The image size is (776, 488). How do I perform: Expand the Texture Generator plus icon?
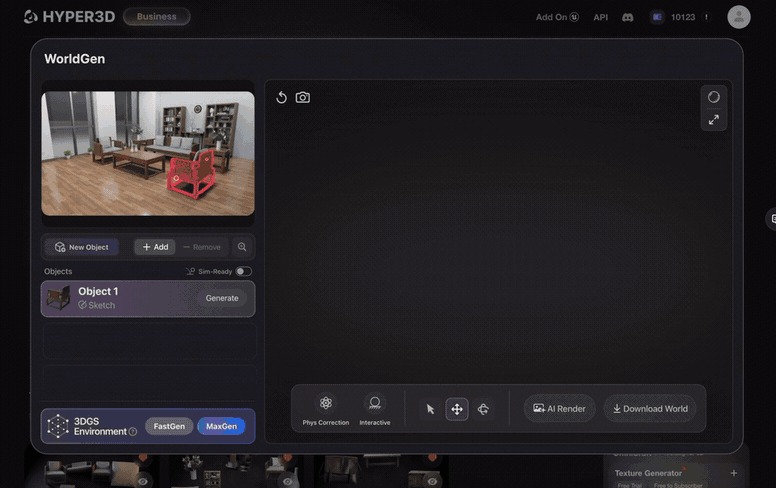pyautogui.click(x=734, y=473)
